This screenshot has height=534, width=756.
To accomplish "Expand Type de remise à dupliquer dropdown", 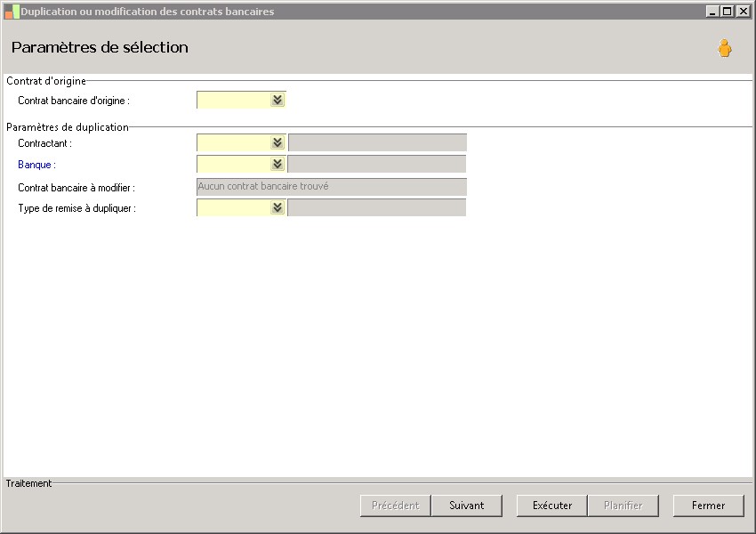I will click(277, 207).
